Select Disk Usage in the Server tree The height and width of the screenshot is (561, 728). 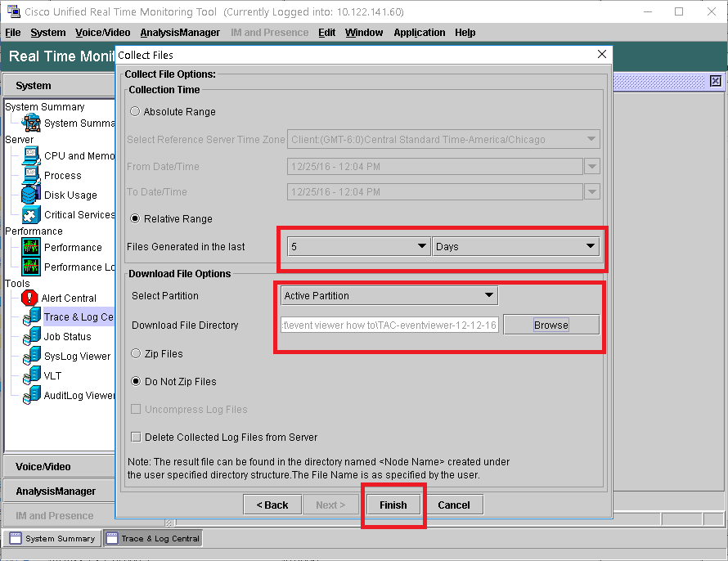coord(70,195)
